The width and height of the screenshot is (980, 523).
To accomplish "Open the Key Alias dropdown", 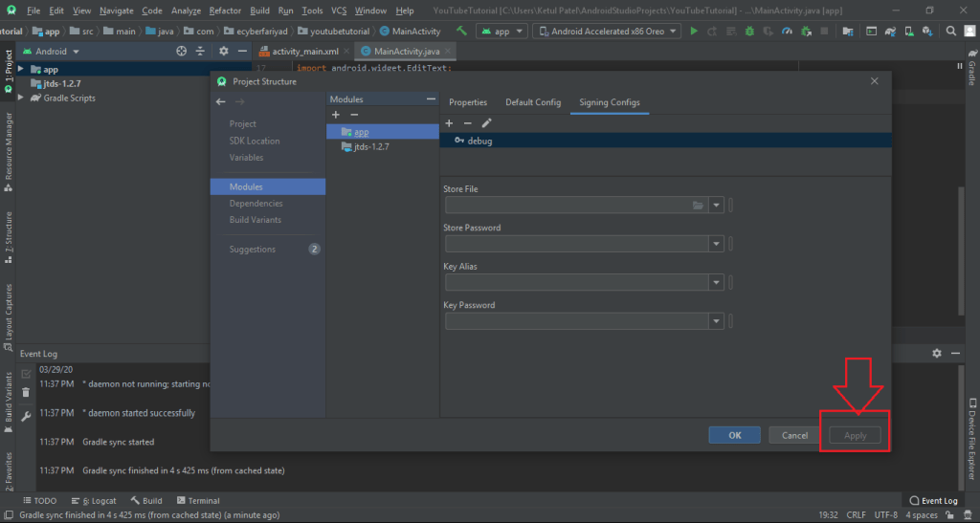I will pyautogui.click(x=717, y=283).
